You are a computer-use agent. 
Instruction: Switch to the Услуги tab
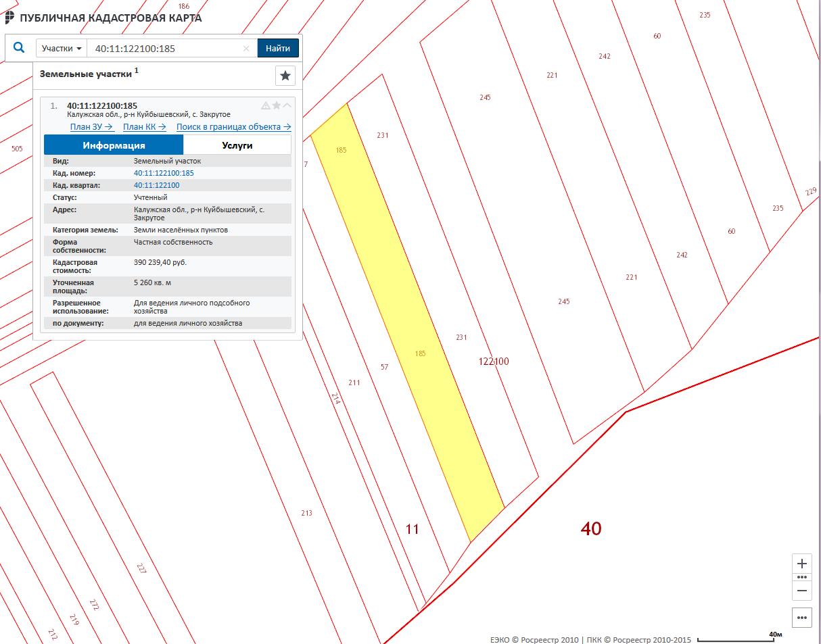point(237,145)
